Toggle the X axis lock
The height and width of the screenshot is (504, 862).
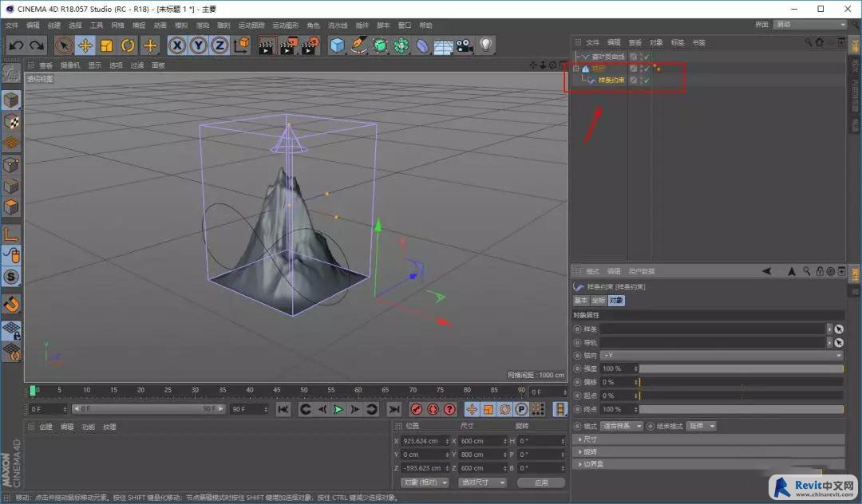coord(177,45)
